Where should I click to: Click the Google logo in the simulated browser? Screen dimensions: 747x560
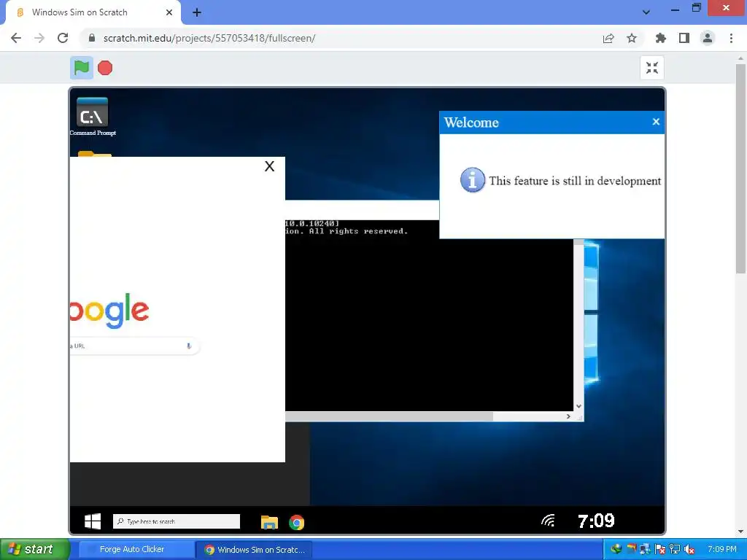tap(109, 311)
